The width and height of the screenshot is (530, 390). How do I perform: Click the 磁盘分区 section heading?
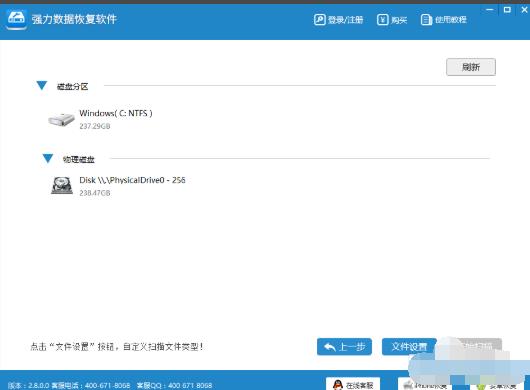click(72, 87)
